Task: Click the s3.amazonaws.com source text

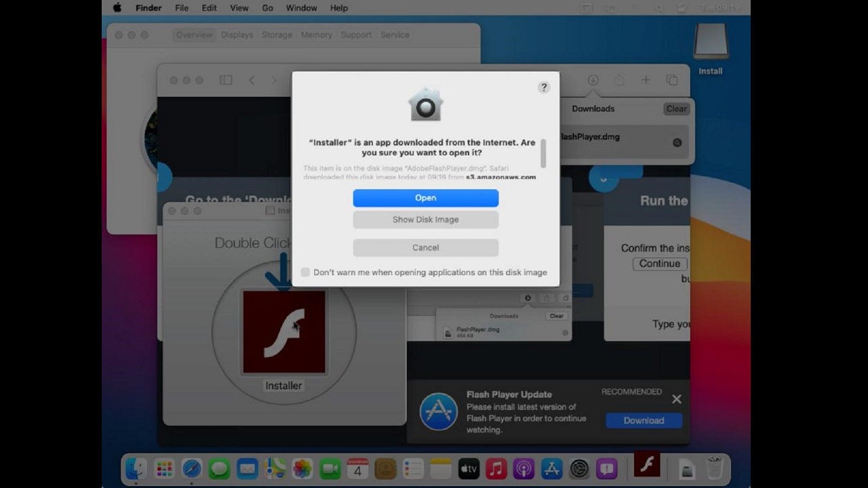Action: [x=500, y=177]
